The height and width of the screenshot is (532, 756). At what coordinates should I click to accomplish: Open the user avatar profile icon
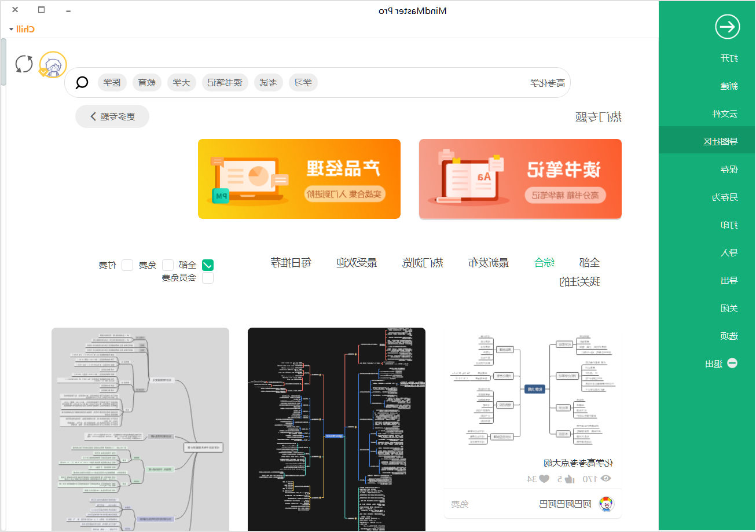[x=53, y=65]
